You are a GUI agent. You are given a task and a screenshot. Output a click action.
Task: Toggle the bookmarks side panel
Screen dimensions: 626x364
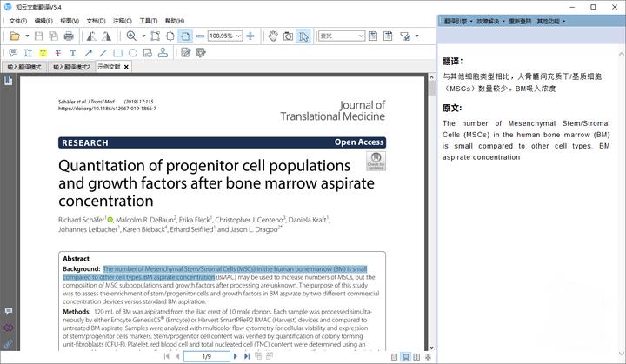pyautogui.click(x=9, y=81)
